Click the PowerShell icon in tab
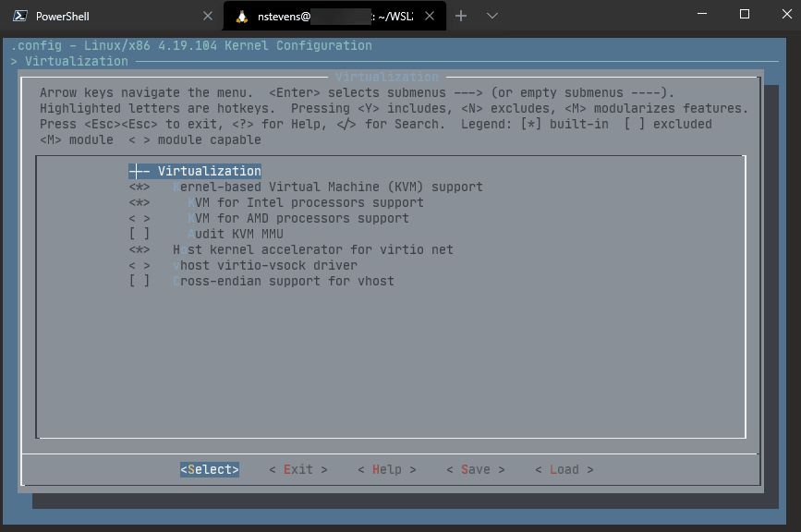Viewport: 801px width, 532px height. (20, 16)
